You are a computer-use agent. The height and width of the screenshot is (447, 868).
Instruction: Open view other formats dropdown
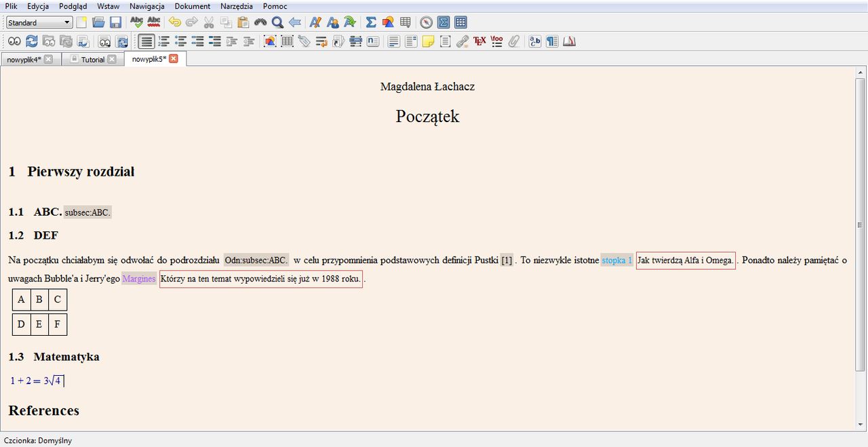point(104,41)
